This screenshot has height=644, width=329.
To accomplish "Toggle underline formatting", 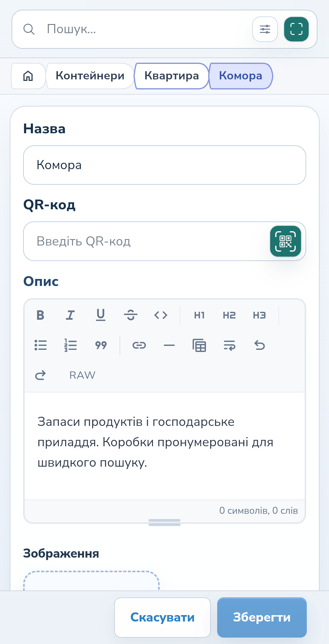I will point(101,315).
